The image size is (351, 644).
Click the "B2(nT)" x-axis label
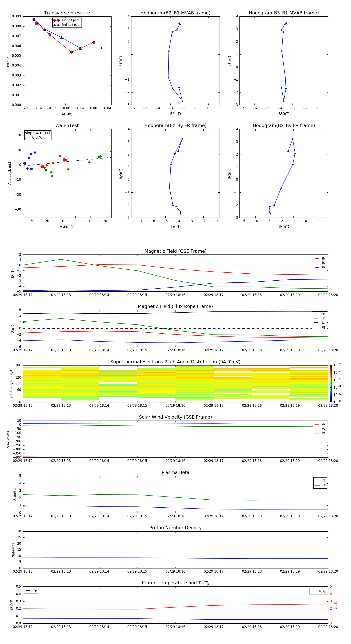point(175,114)
